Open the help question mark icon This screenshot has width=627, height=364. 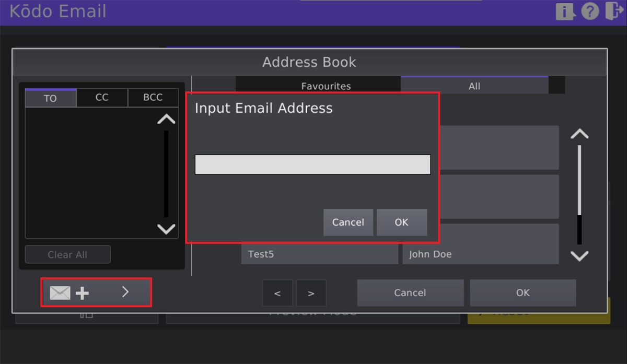[590, 11]
